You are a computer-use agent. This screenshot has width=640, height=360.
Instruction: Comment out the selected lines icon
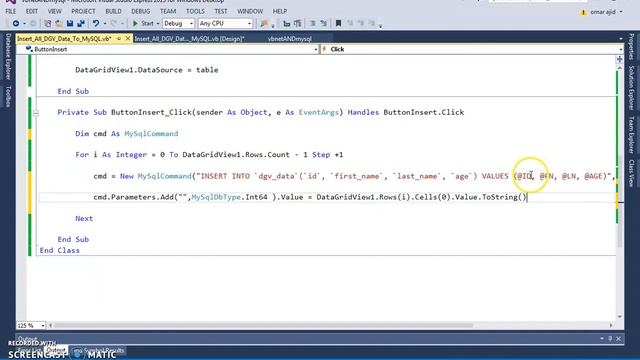pyautogui.click(x=313, y=24)
